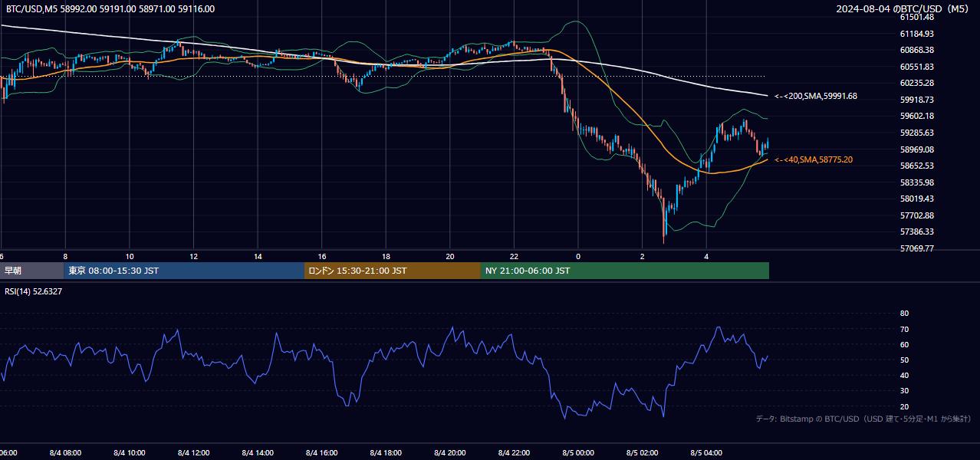This screenshot has height=460, width=980.
Task: Select the ロンドン 15:30-21:00 JST session bar
Action: point(393,271)
